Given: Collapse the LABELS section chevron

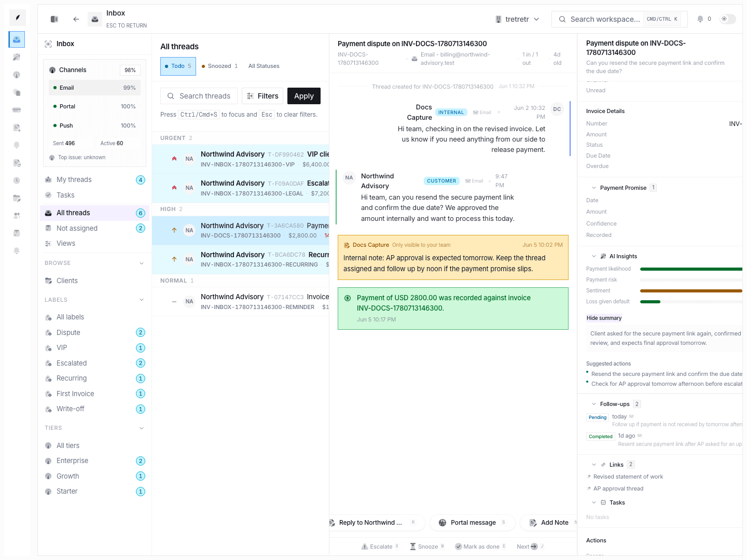Looking at the screenshot, I should click(142, 300).
